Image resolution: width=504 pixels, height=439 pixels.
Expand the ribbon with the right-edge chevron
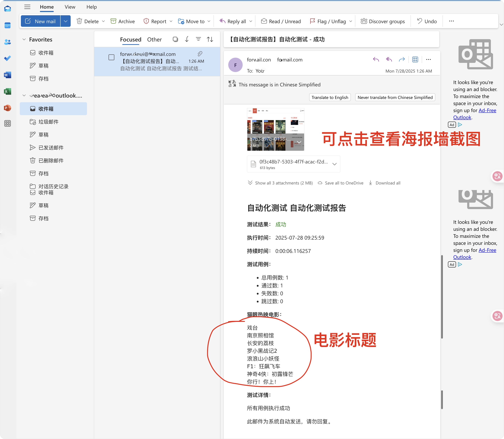pos(501,24)
